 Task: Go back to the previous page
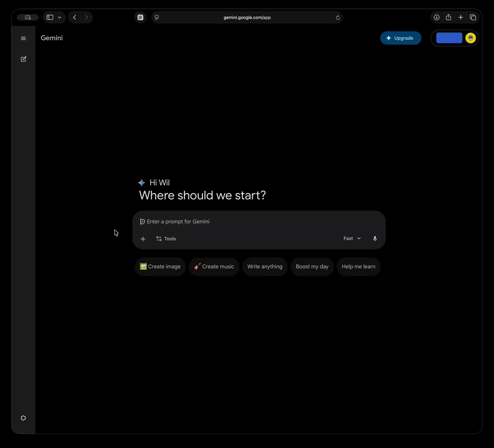[75, 17]
